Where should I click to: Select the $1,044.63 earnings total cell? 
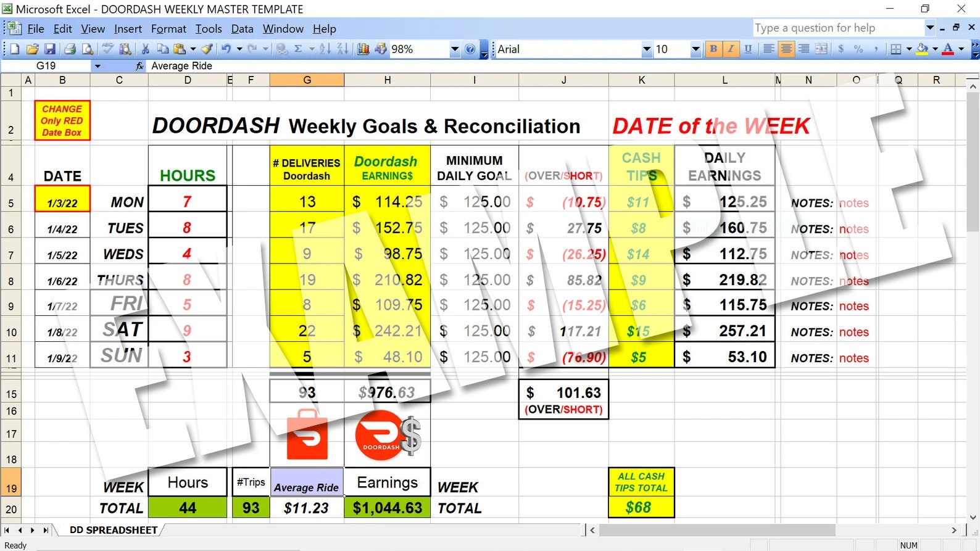388,508
